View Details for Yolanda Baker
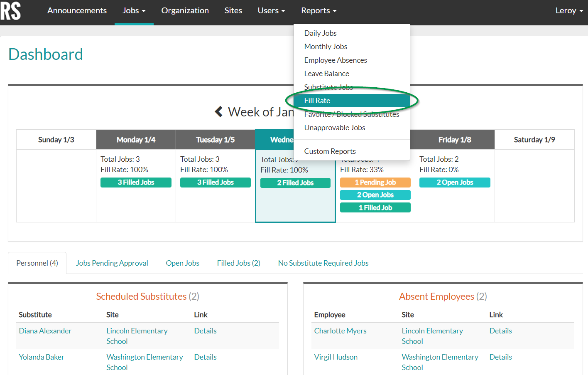Viewport: 588px width, 375px height. (206, 357)
